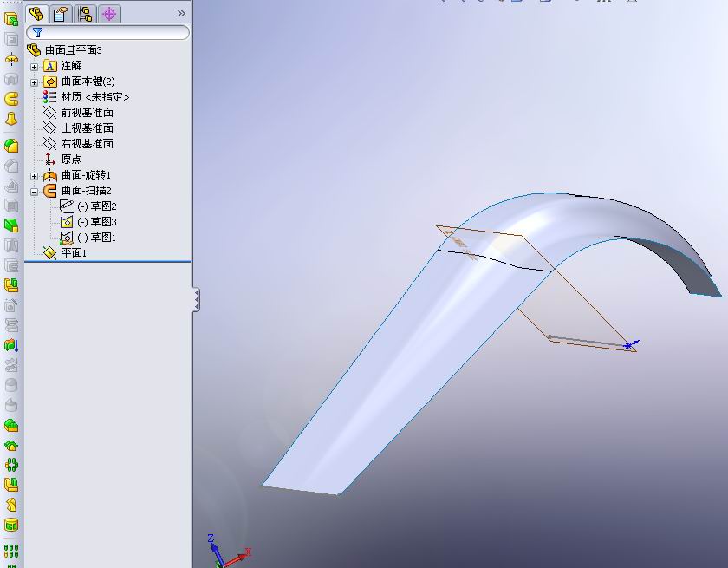Screen dimensions: 728x568
Task: Select the greyed Shell tool
Action: tap(11, 206)
